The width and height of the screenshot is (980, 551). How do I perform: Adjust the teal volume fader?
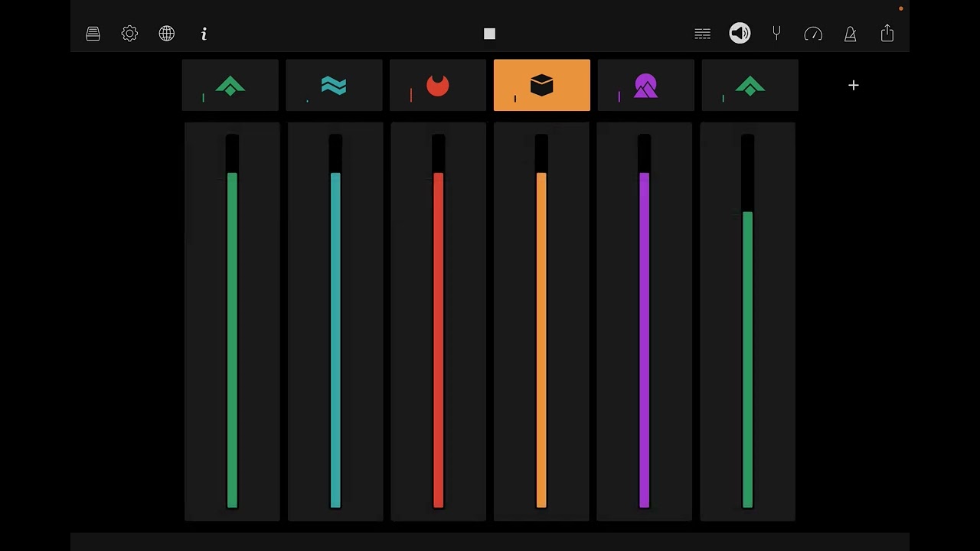click(335, 321)
